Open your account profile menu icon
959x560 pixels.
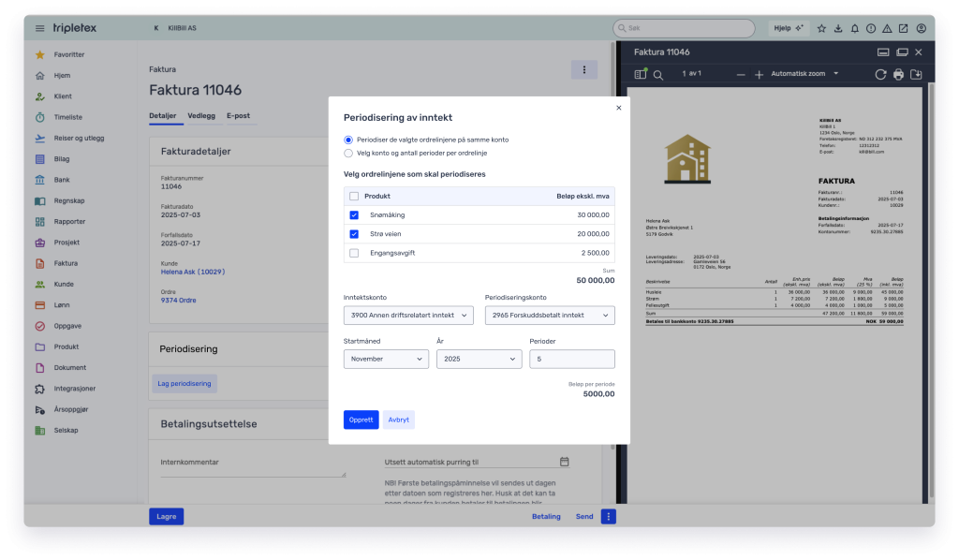point(922,28)
